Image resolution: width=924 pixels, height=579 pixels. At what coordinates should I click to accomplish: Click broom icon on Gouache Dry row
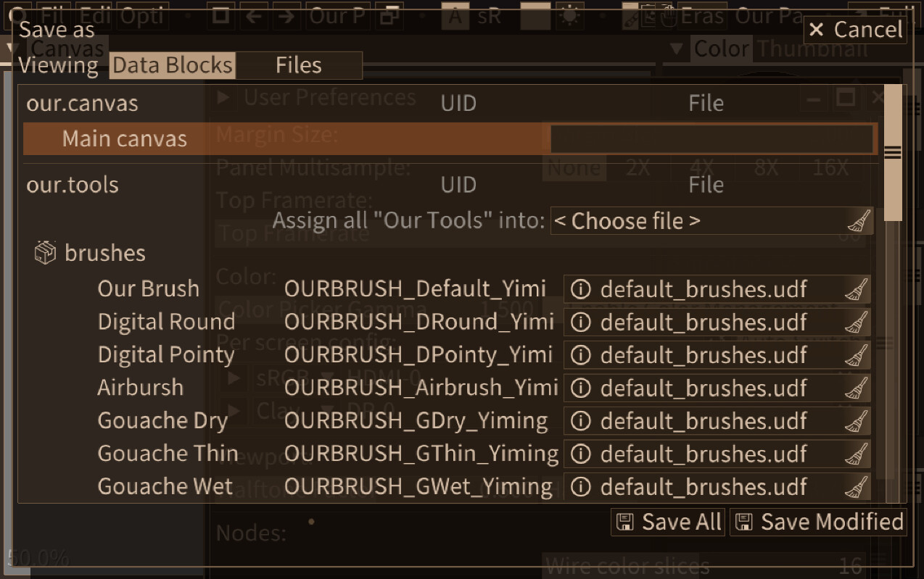coord(857,420)
